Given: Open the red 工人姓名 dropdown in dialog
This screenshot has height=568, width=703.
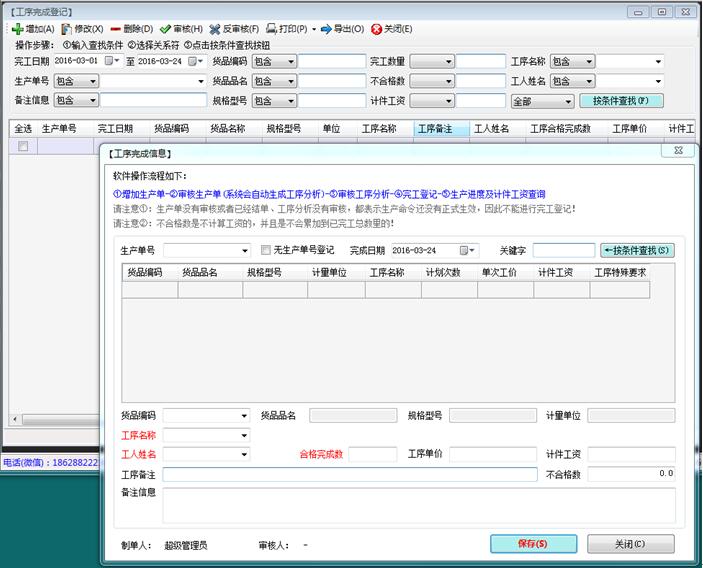Looking at the screenshot, I should [243, 454].
